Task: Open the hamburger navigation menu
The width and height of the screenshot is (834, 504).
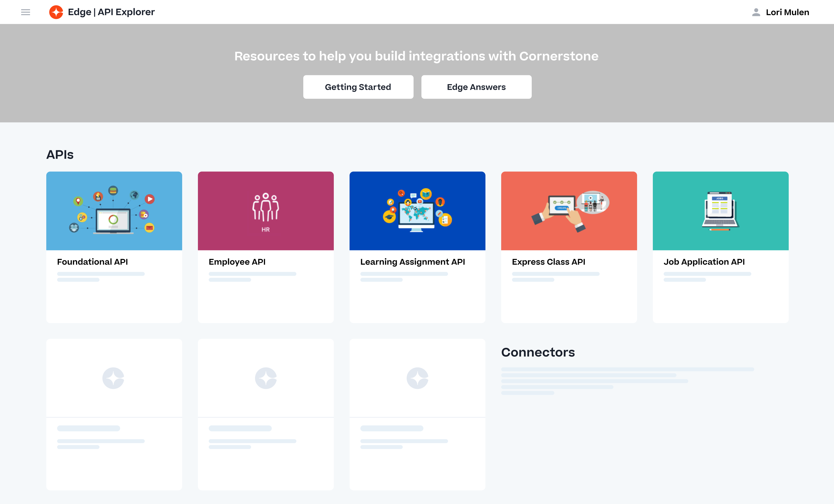Action: [x=25, y=12]
